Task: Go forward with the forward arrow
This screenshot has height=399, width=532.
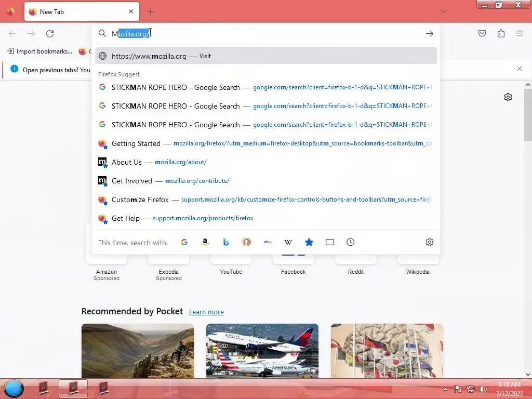Action: (x=31, y=34)
